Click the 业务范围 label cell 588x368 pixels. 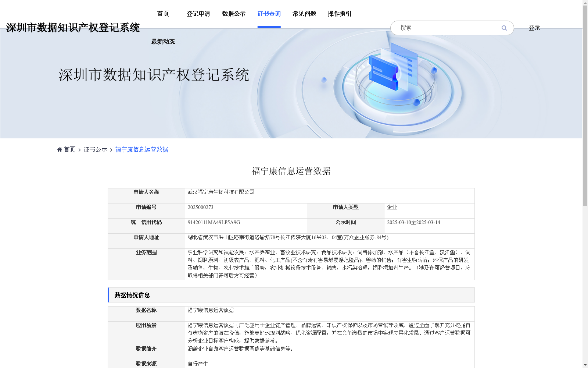146,264
